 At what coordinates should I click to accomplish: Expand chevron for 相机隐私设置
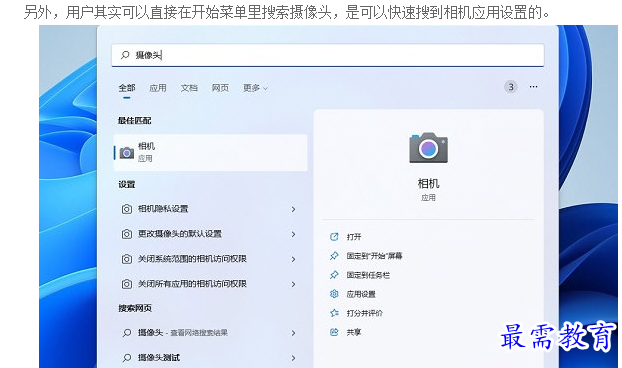point(293,209)
